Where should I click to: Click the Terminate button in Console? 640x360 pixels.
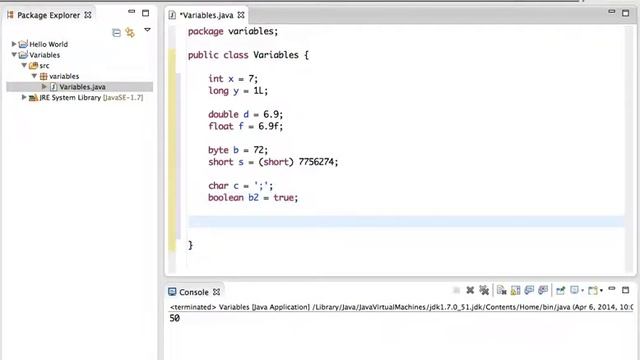point(456,290)
